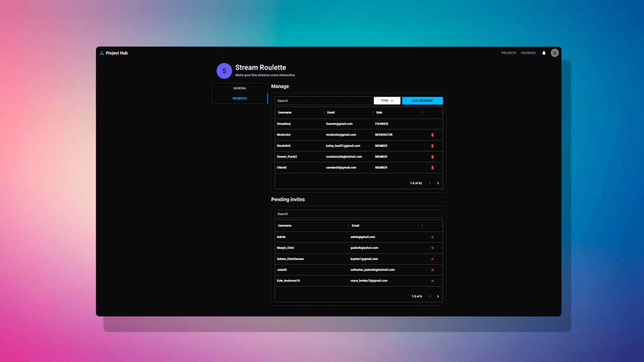
Task: Open the user avatar menu in top bar
Action: (x=555, y=53)
